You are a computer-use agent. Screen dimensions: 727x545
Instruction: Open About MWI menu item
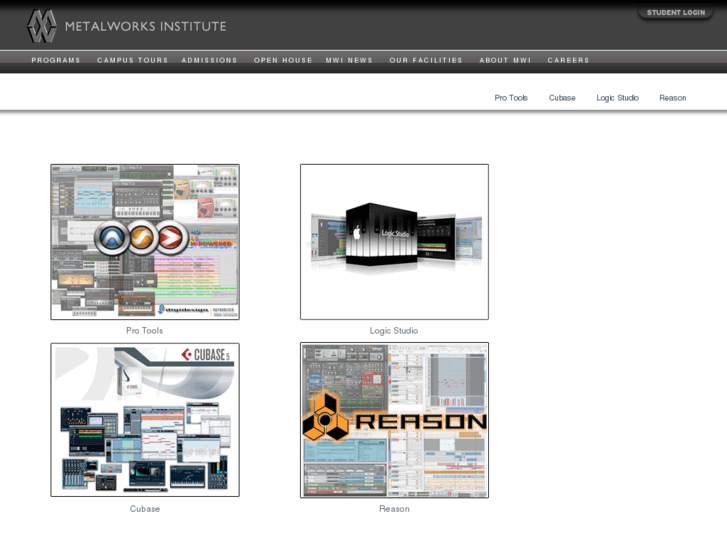(505, 60)
